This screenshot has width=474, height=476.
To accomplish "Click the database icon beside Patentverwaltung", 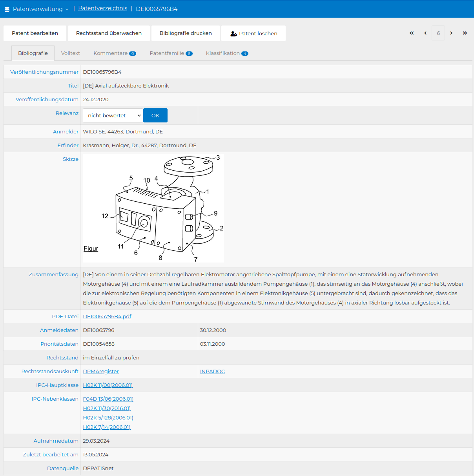I will click(7, 9).
